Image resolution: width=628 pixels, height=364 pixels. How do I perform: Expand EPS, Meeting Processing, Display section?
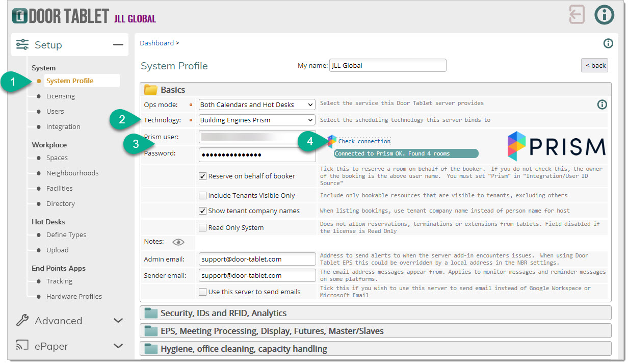coord(376,331)
